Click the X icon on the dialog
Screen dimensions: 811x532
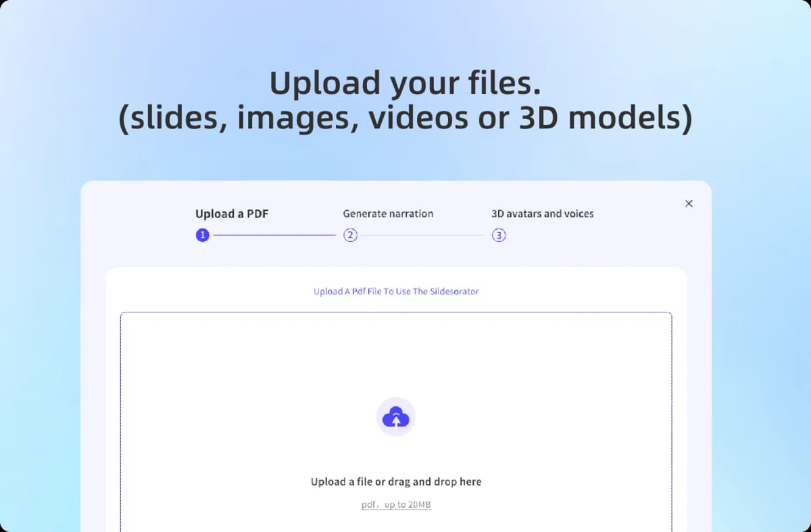point(689,203)
